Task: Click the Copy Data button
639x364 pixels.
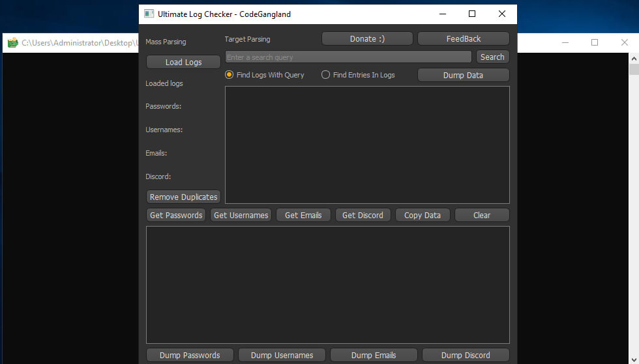Action: pos(423,216)
